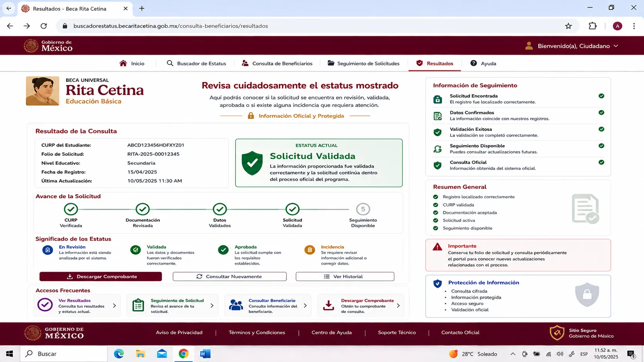Viewport: 644px width, 362px height.
Task: Click the Datos Confirmados document icon
Action: [438, 116]
